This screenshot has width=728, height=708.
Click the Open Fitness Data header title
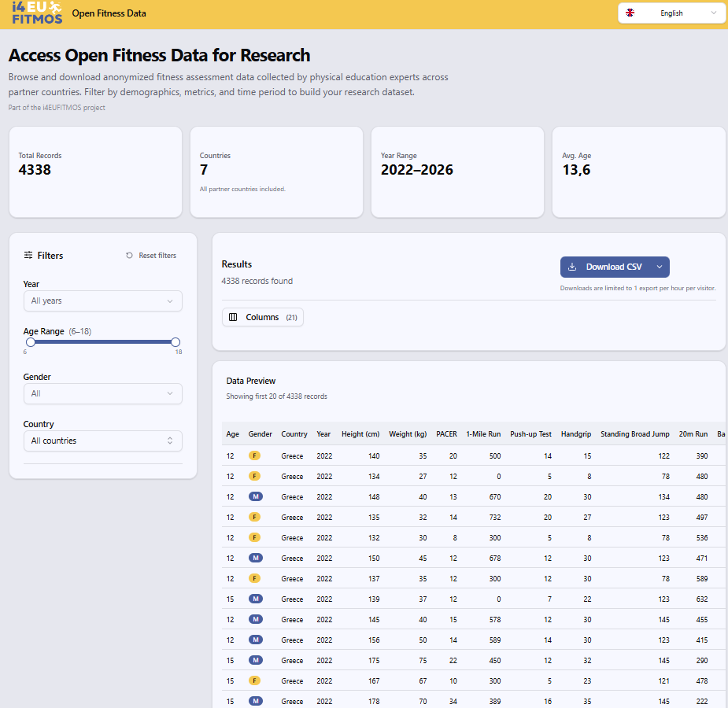(x=109, y=13)
